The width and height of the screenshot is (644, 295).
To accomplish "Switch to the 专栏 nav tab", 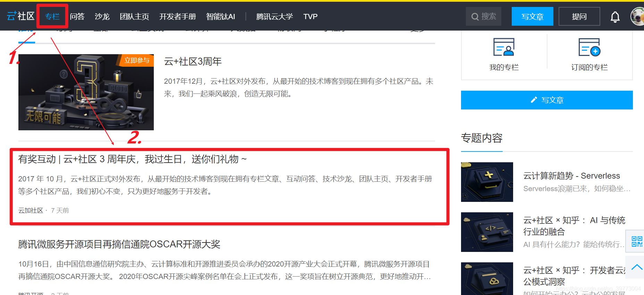I will point(52,16).
